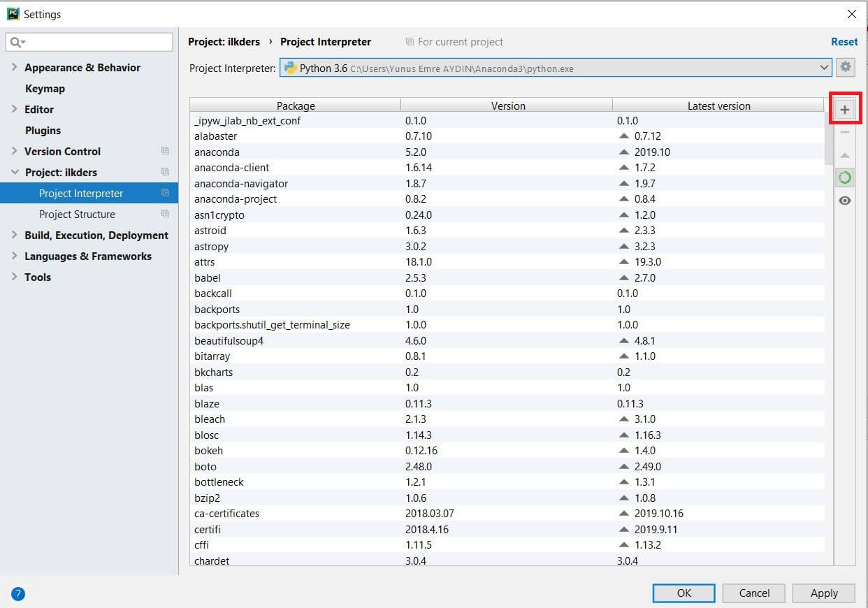Screen dimensions: 868x608
Task: Click the minus icon to uninstall a package
Action: click(845, 132)
